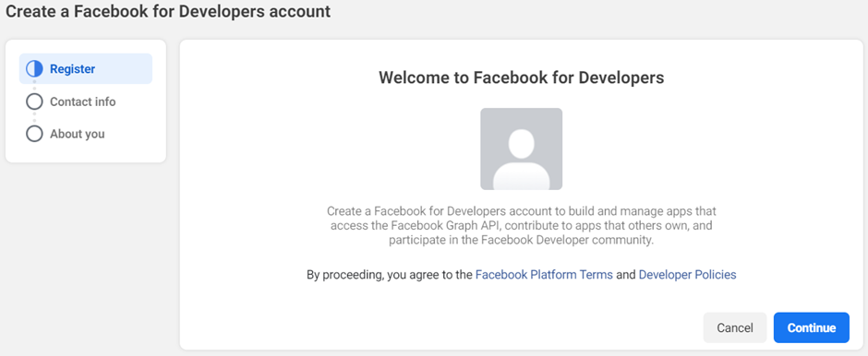Click the description paragraph about Graph API
This screenshot has height=356, width=868.
tap(522, 226)
